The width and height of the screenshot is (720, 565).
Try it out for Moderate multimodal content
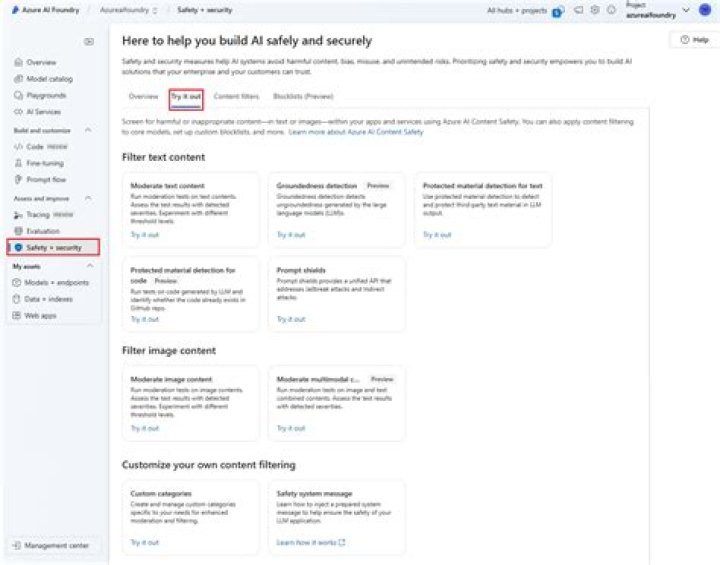(291, 428)
